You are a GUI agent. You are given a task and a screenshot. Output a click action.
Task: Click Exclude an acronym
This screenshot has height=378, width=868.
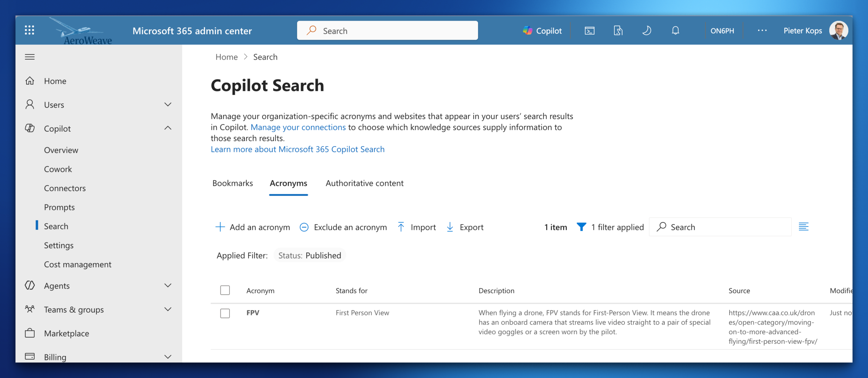(x=343, y=227)
